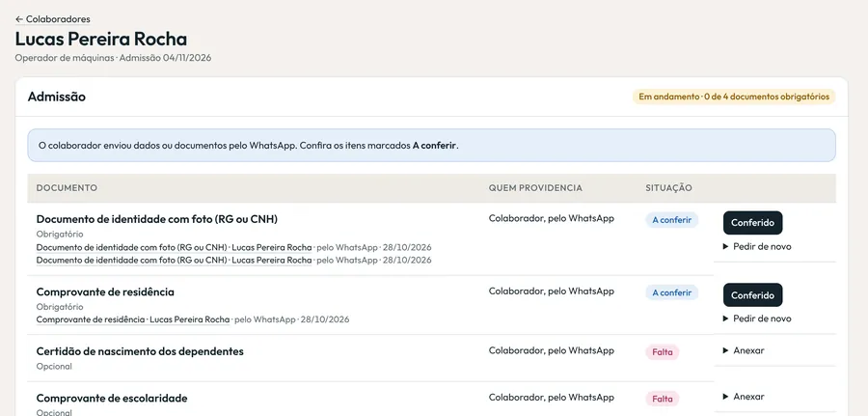Click Comprovante de residência row title
Viewport: 868px width, 416px height.
(105, 291)
